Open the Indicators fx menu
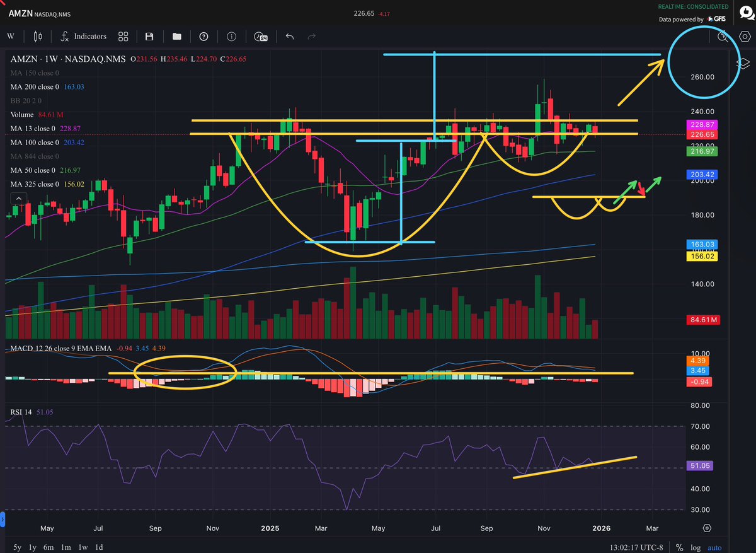Viewport: 756px width, 553px height. coord(84,37)
